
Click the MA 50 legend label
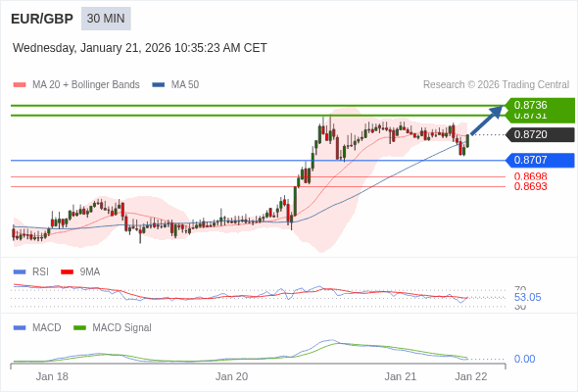tap(185, 85)
